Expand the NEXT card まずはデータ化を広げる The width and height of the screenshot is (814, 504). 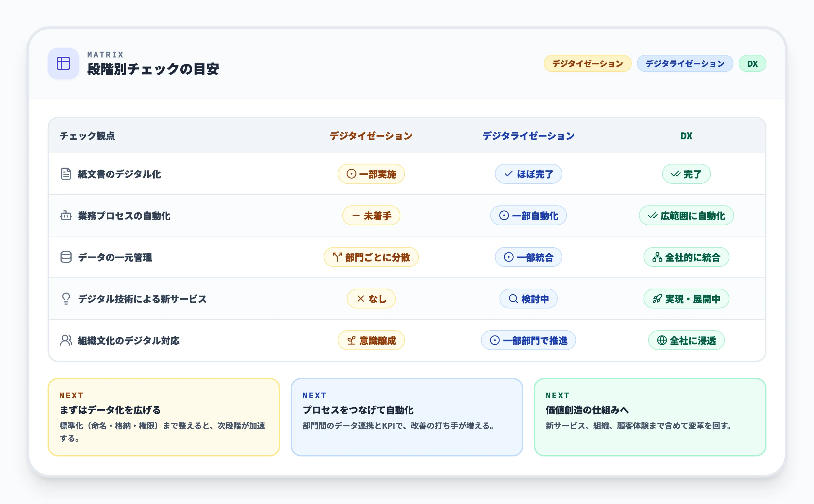click(163, 416)
